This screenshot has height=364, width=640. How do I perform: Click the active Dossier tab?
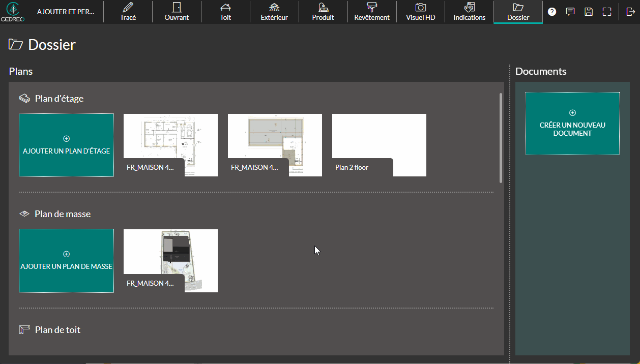coord(518,12)
